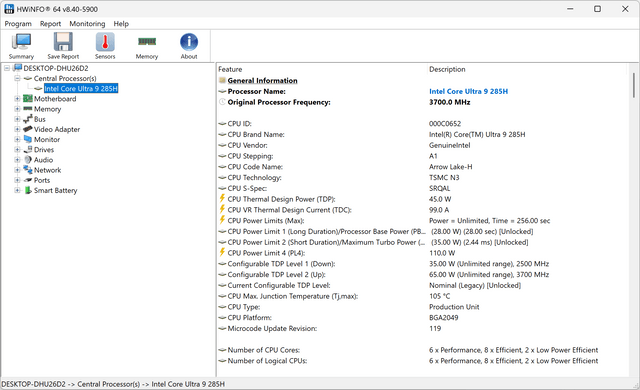Expand the Network node
The width and height of the screenshot is (640, 390).
[x=17, y=170]
